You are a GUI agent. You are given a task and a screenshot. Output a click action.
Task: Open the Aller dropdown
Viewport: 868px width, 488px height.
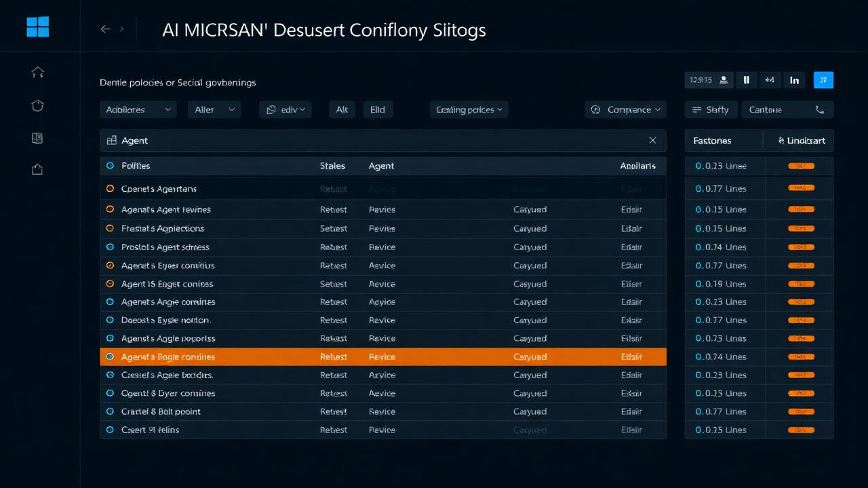coord(214,110)
